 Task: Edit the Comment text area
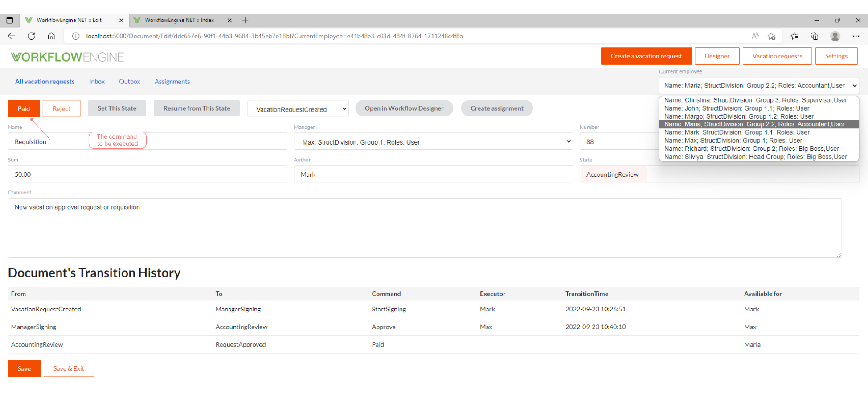(x=425, y=228)
